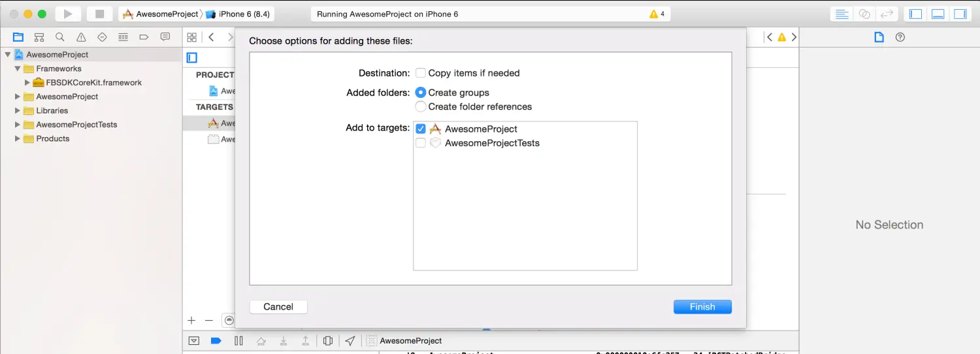The width and height of the screenshot is (980, 354).
Task: Expand the Products group
Action: [x=18, y=138]
